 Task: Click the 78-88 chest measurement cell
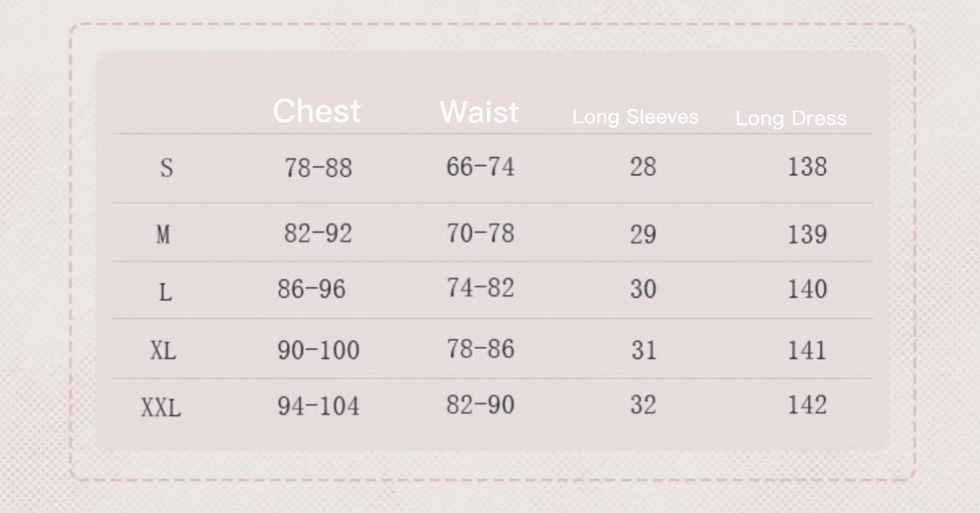318,168
